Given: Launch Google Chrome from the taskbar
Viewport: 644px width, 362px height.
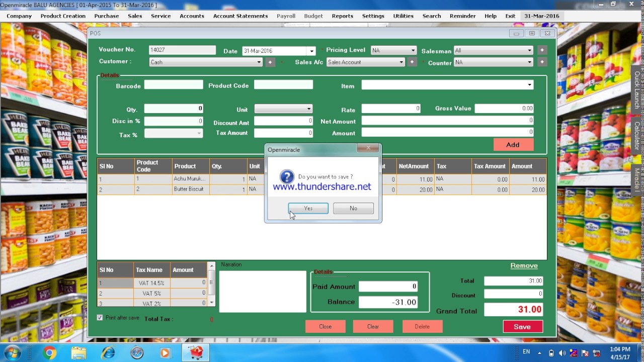Looking at the screenshot, I should [49, 353].
